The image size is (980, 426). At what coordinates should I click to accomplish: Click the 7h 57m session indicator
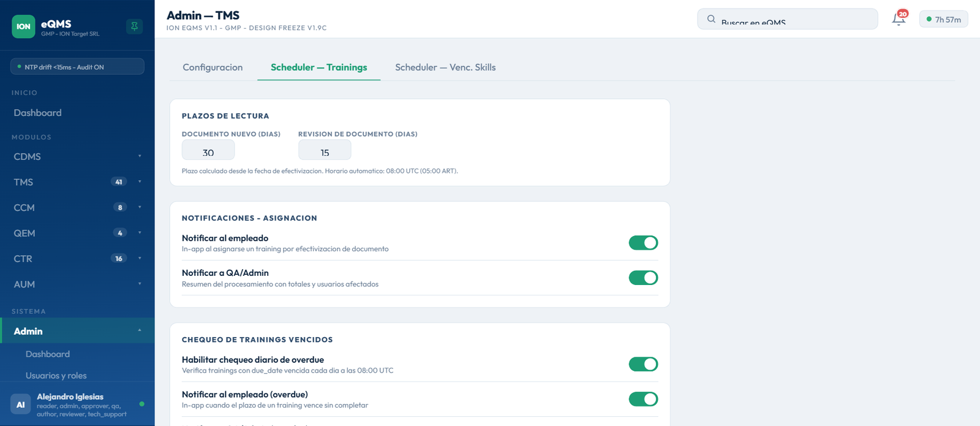click(943, 20)
